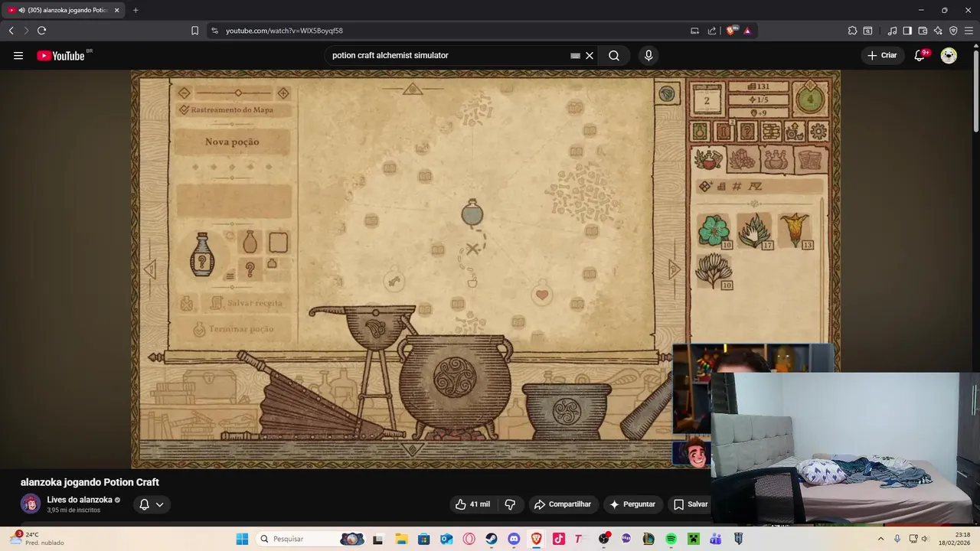Screen dimensions: 980x551
Task: Click the compass icon at map corner
Action: pyautogui.click(x=667, y=93)
